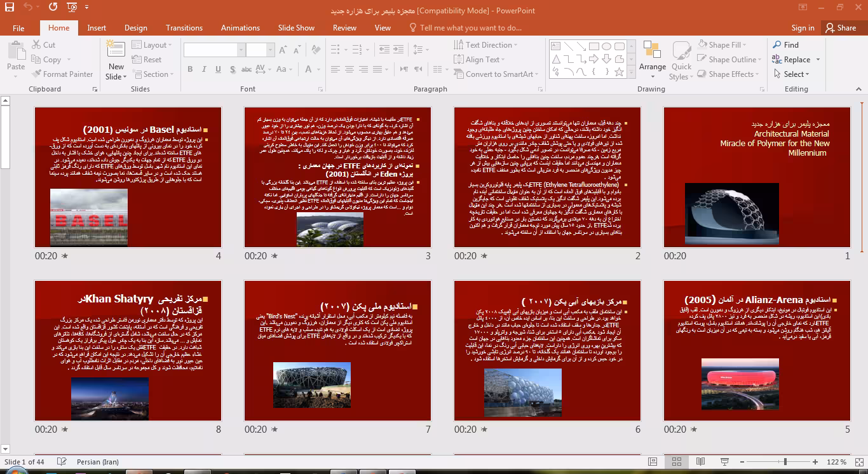Viewport: 868px width, 474px height.
Task: Toggle Align Right paragraph alignment
Action: click(x=363, y=69)
